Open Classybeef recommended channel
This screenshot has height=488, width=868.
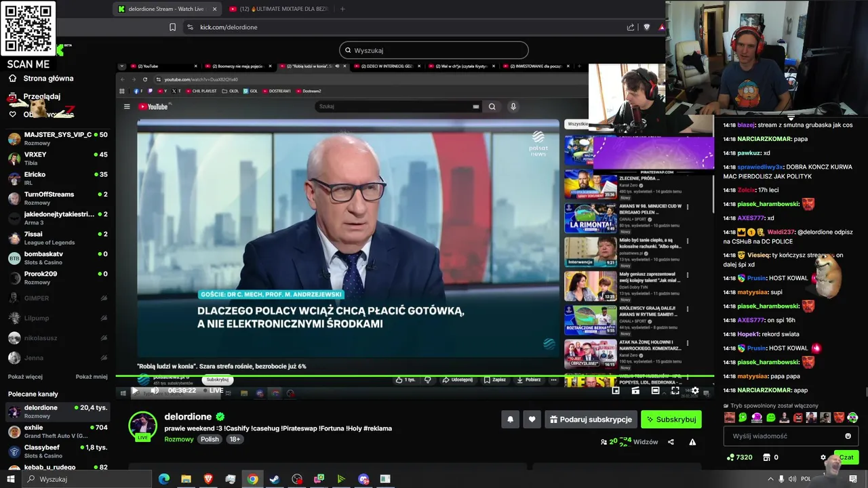point(58,451)
